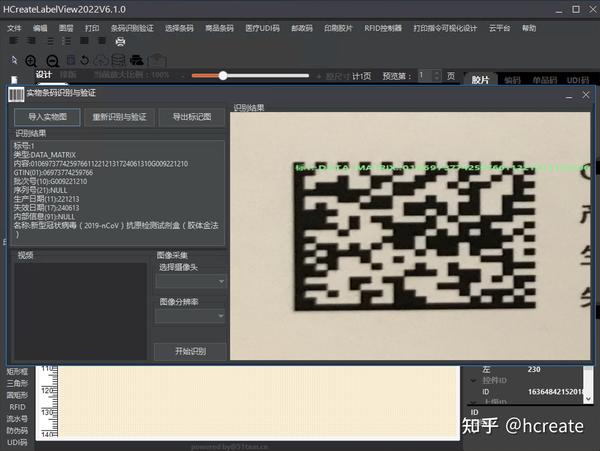
Task: Click the new document icon on left sidebar
Action: tap(14, 80)
